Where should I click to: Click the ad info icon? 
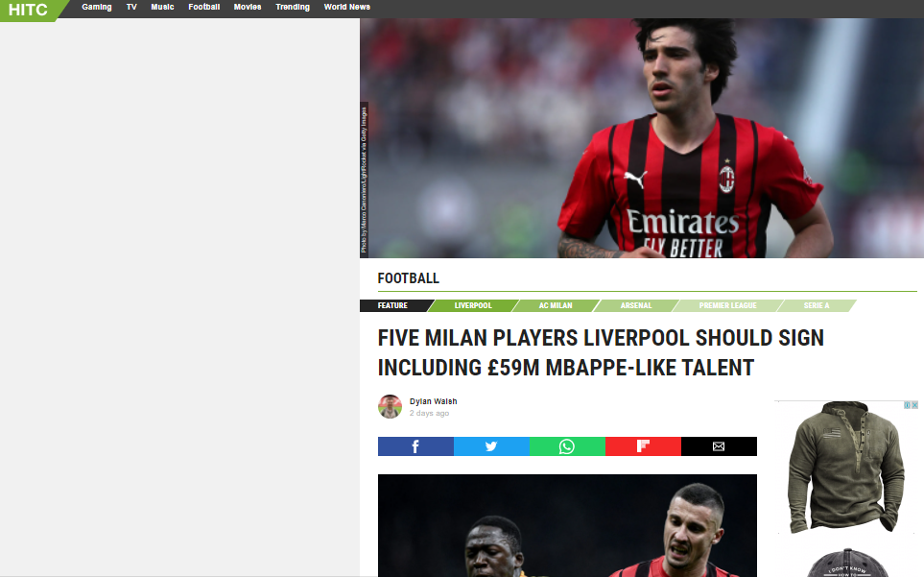pos(907,405)
